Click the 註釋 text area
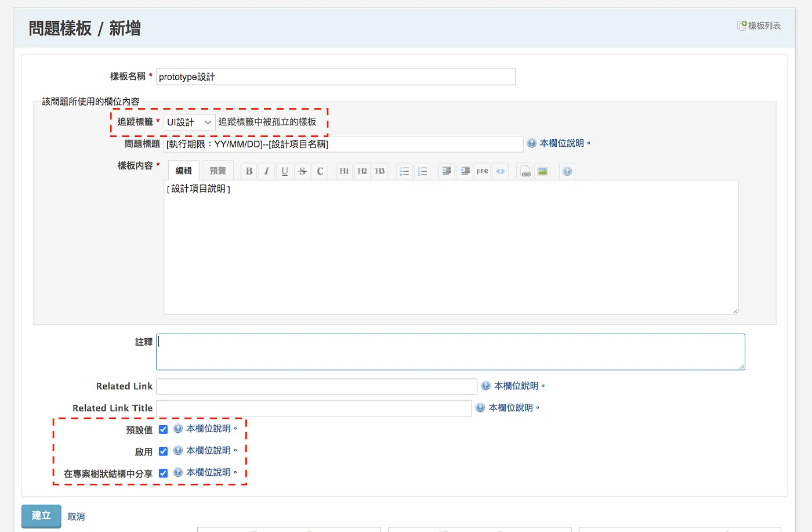 coord(451,352)
